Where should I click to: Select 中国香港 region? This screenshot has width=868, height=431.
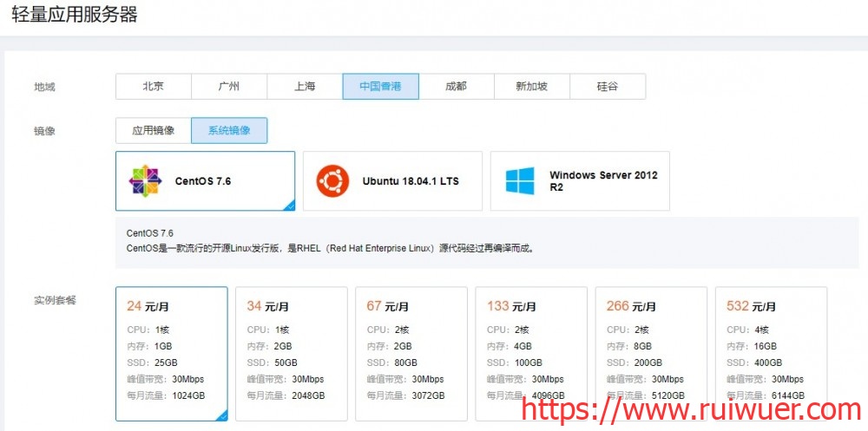click(x=380, y=87)
